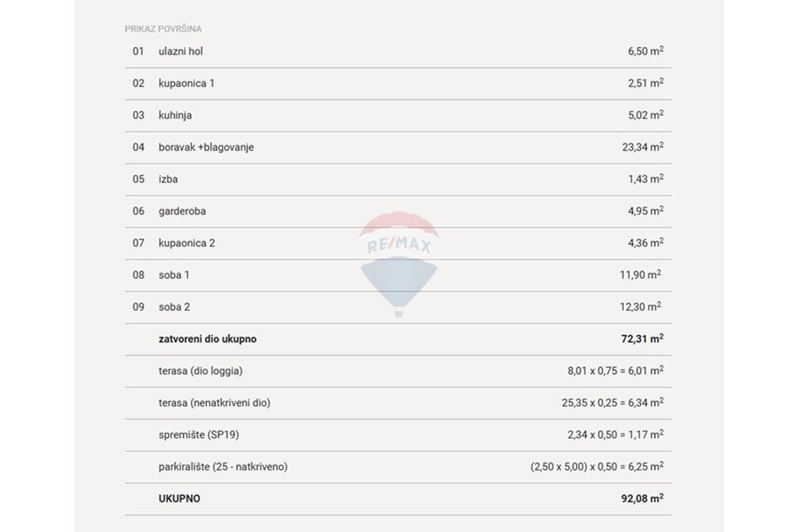Click the kuhinja area value 5,02 m²
Viewport: 798px width, 532px height.
(646, 115)
